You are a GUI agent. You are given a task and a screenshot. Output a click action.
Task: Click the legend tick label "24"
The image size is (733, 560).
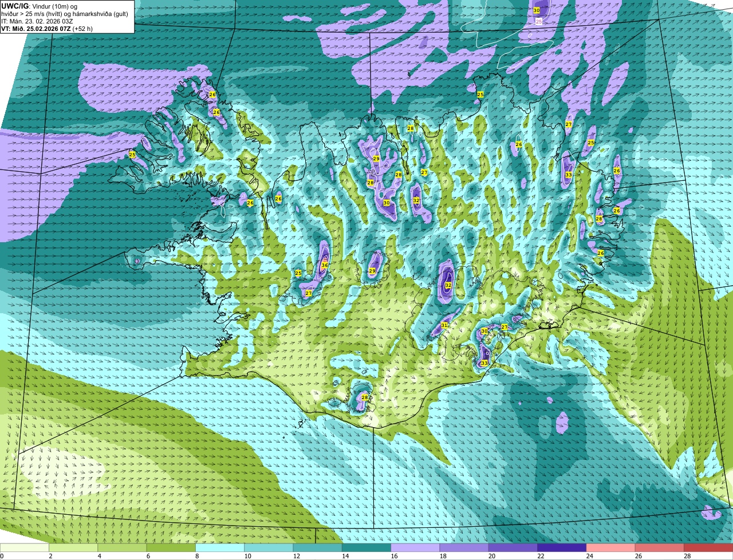[x=589, y=556]
